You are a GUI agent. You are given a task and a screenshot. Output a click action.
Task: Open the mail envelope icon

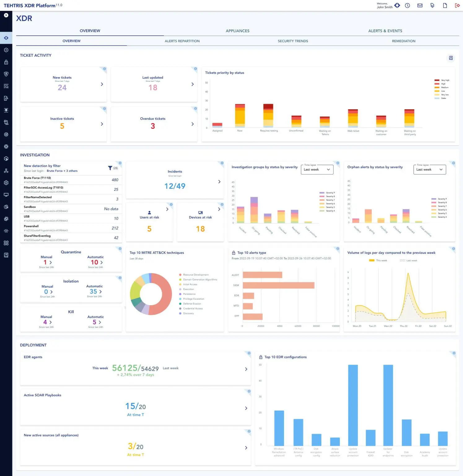pos(420,6)
